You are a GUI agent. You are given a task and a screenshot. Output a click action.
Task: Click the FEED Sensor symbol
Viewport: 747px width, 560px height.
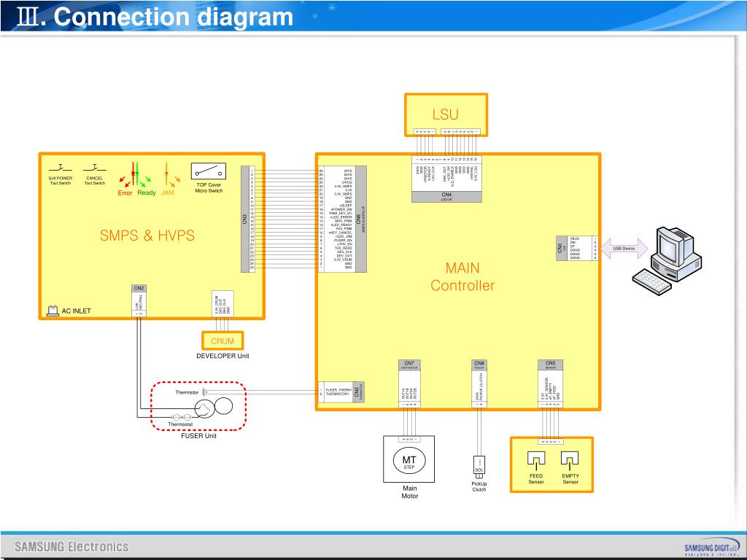(x=536, y=461)
